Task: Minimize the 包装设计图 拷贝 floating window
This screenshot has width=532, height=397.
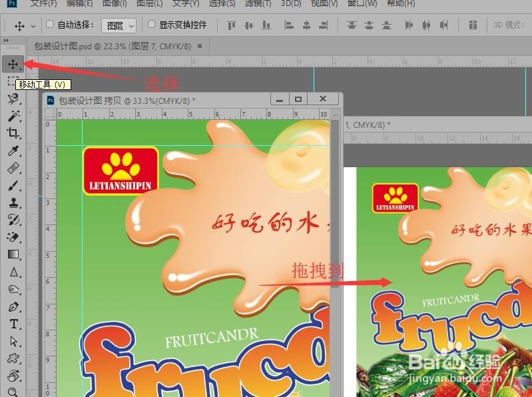Action: click(280, 99)
